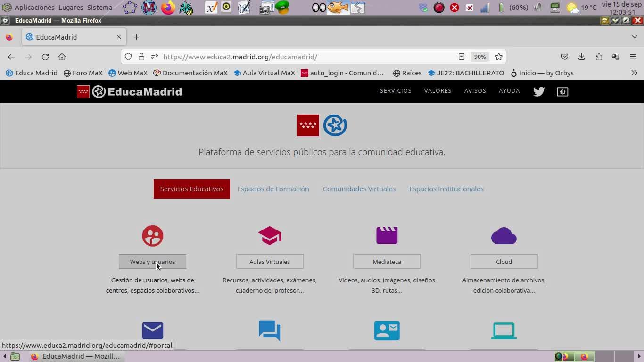Click the Webs y usuarios button
The height and width of the screenshot is (362, 644).
pyautogui.click(x=152, y=262)
